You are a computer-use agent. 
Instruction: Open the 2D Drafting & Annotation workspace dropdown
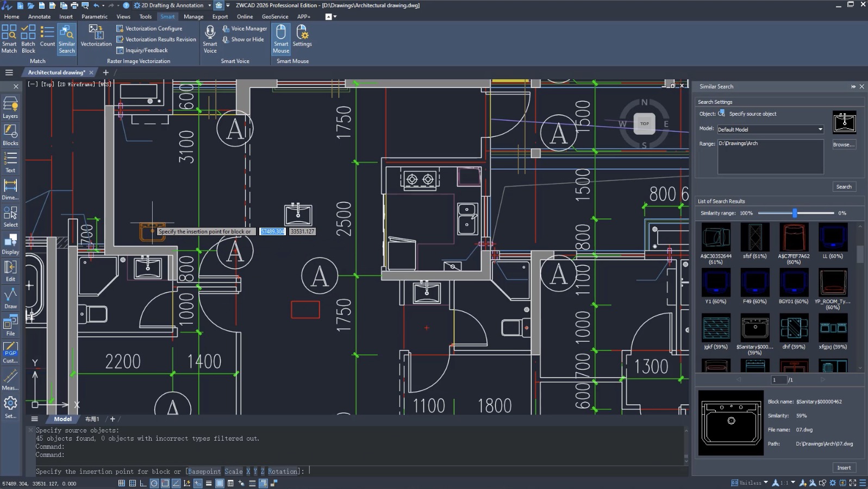pos(209,5)
